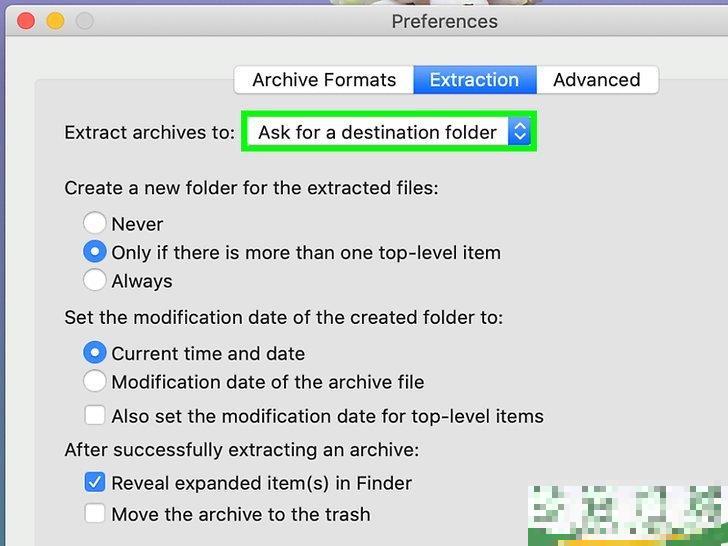728x546 pixels.
Task: Switch to the Archive Formats tab
Action: 324,80
